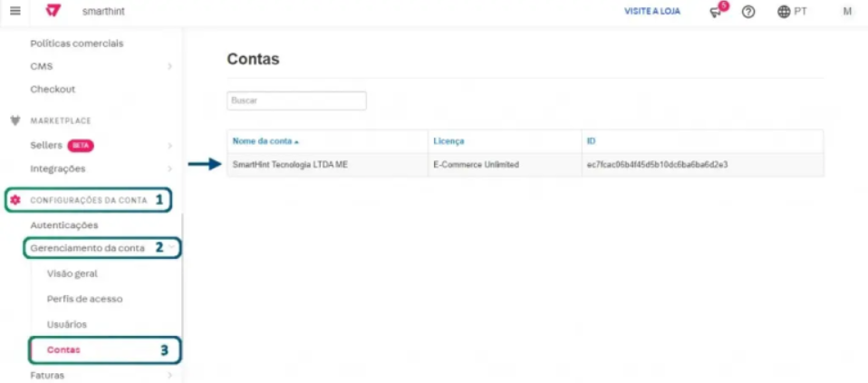
Task: Open the Checkout menu item
Action: click(53, 89)
